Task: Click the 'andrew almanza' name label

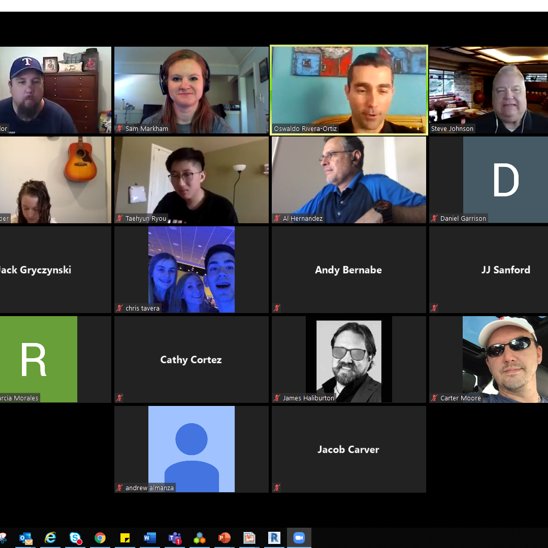Action: (150, 488)
